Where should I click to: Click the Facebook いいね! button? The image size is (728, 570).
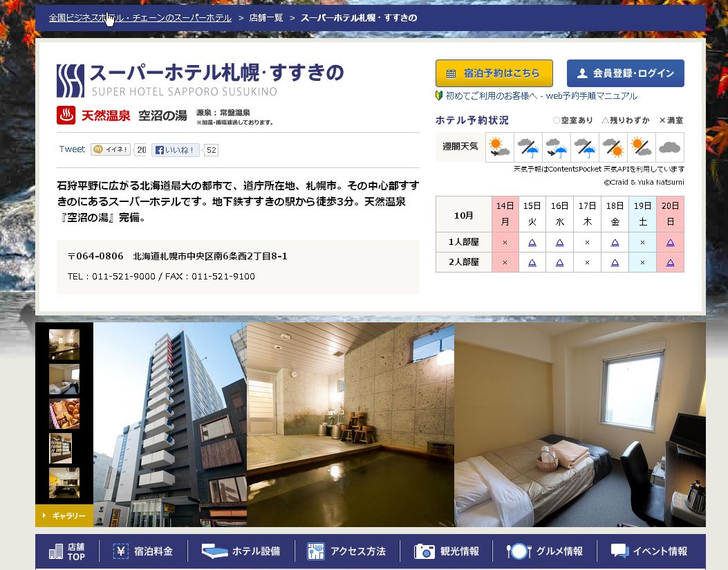click(175, 149)
